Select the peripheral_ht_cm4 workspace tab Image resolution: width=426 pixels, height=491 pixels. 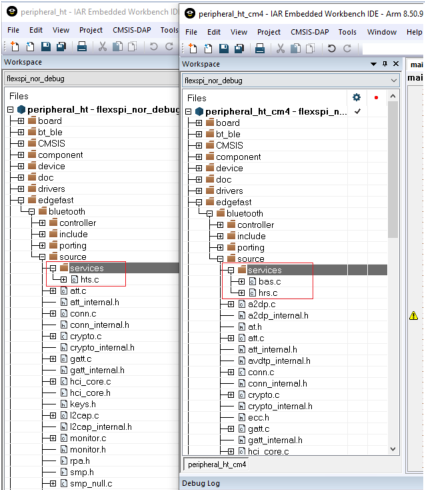(217, 464)
